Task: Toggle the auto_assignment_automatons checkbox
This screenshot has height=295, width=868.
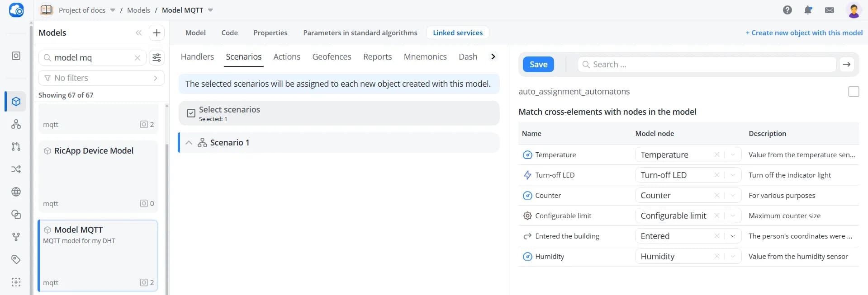Action: pos(854,92)
